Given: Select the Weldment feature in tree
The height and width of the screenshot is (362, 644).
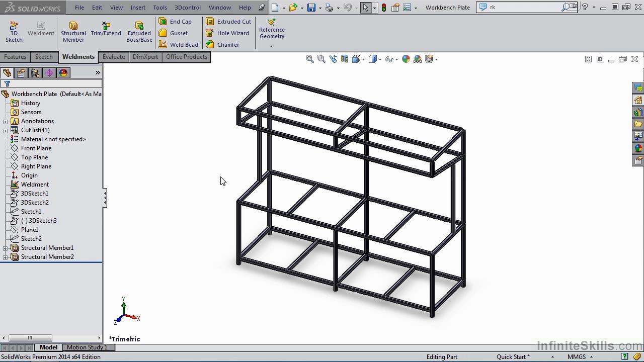Looking at the screenshot, I should pyautogui.click(x=35, y=185).
